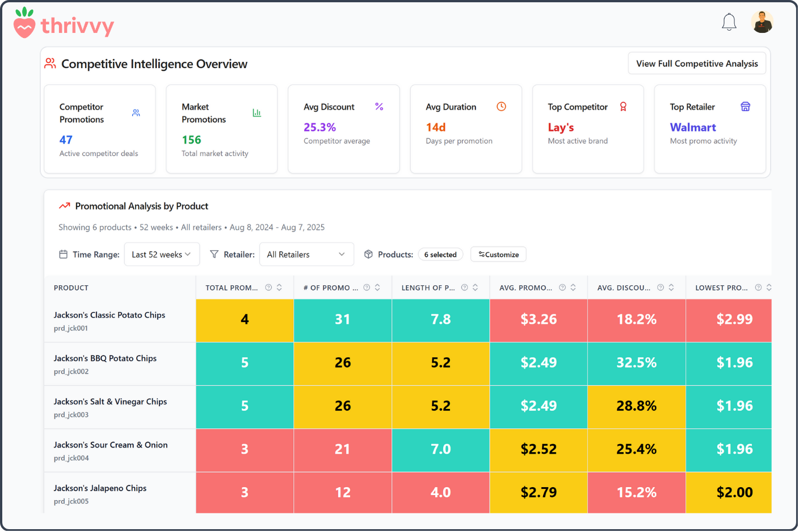Open the Last 52 weeks dropdown
799x532 pixels.
click(162, 254)
